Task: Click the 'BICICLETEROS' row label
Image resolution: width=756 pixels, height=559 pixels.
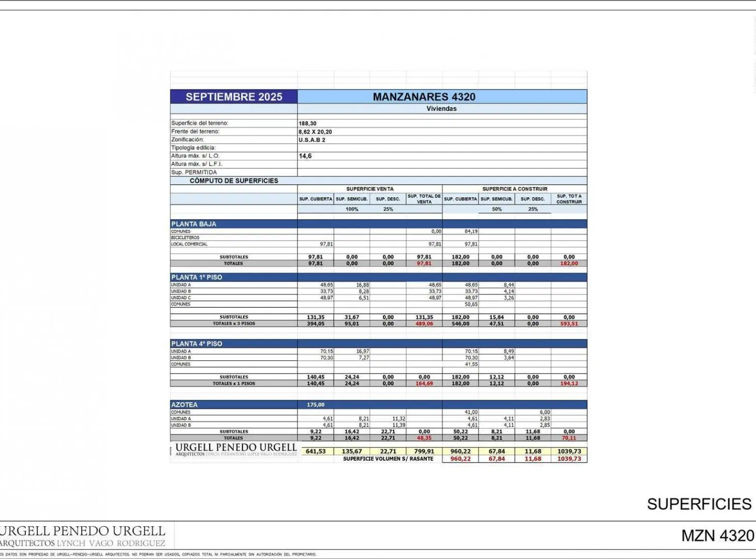Action: (185, 238)
